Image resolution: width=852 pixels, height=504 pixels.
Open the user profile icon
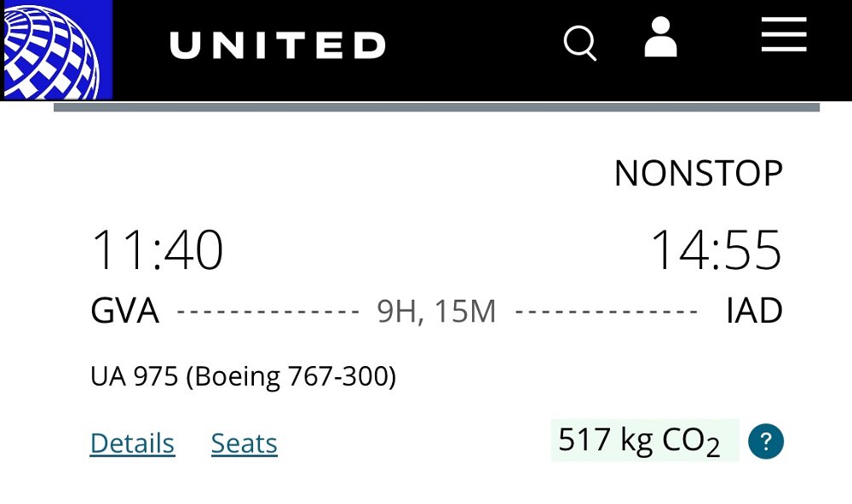[x=660, y=37]
